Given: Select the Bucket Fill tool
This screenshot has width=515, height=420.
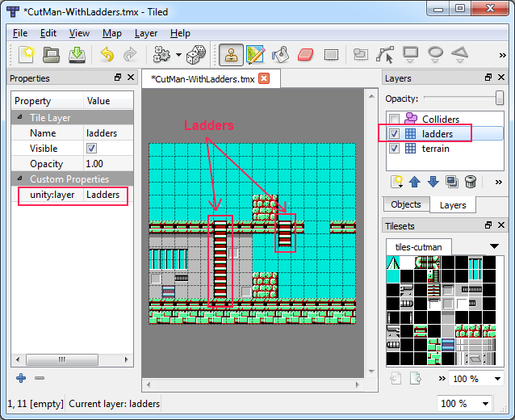Looking at the screenshot, I should (x=280, y=55).
